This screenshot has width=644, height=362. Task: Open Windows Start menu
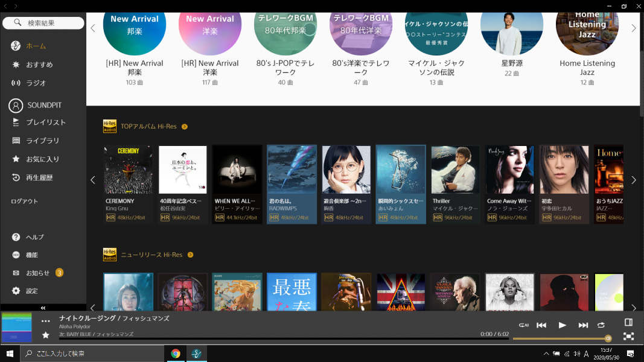click(10, 354)
